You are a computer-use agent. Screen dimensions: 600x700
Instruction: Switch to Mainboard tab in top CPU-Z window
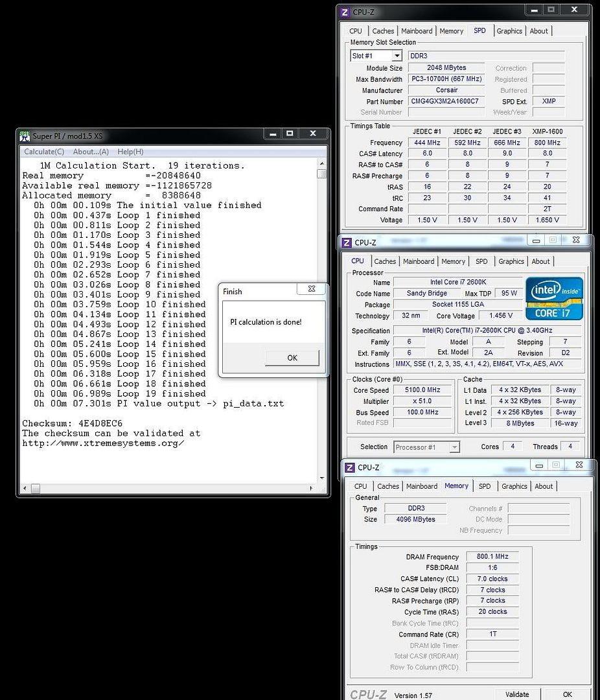pyautogui.click(x=417, y=31)
